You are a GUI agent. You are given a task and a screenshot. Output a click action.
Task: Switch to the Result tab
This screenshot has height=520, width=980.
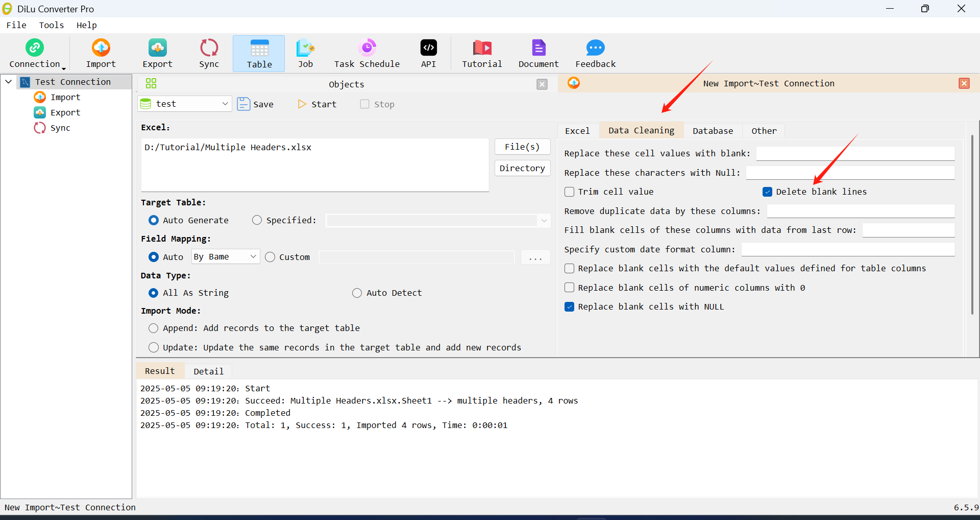click(x=160, y=371)
